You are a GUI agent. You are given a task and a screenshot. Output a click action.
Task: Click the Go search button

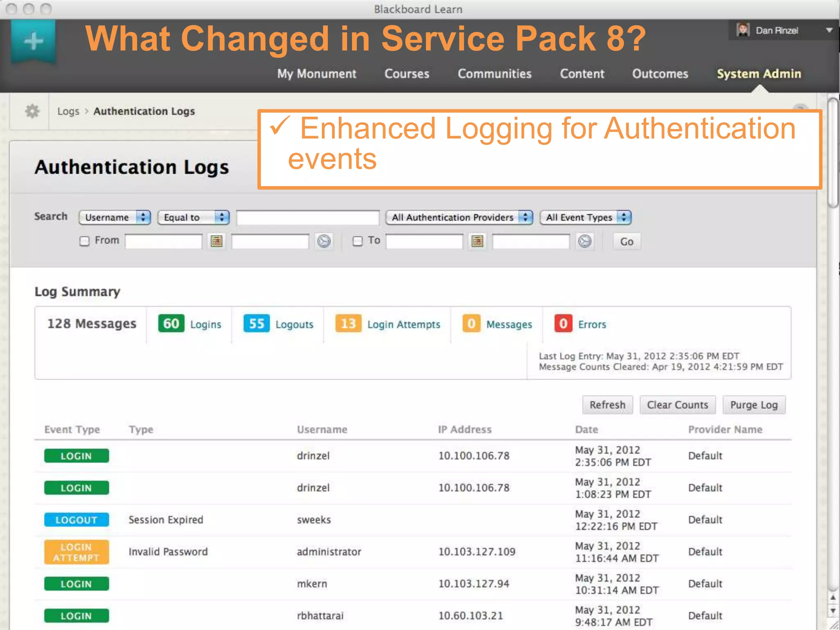click(627, 242)
